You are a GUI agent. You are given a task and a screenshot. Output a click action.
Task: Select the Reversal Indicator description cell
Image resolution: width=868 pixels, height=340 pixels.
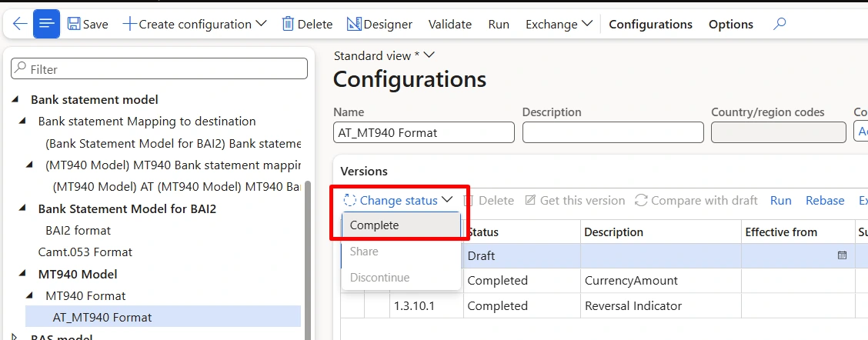click(661, 305)
